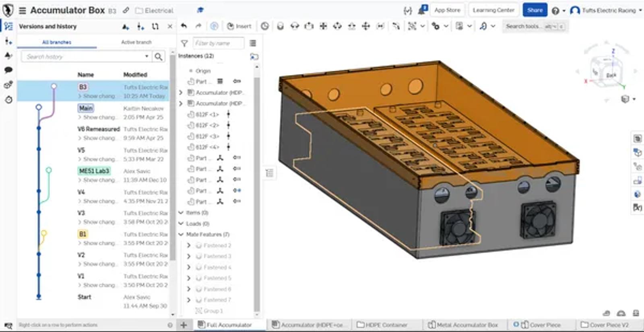The height and width of the screenshot is (332, 644).
Task: Toggle the instance list panel handle
Action: click(x=269, y=173)
